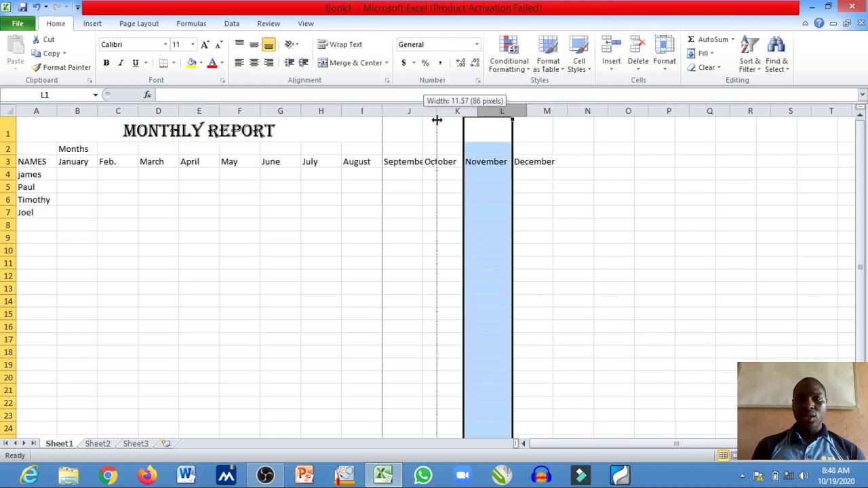Switch to the Formulas tab
Image resolution: width=868 pixels, height=488 pixels.
[x=191, y=24]
